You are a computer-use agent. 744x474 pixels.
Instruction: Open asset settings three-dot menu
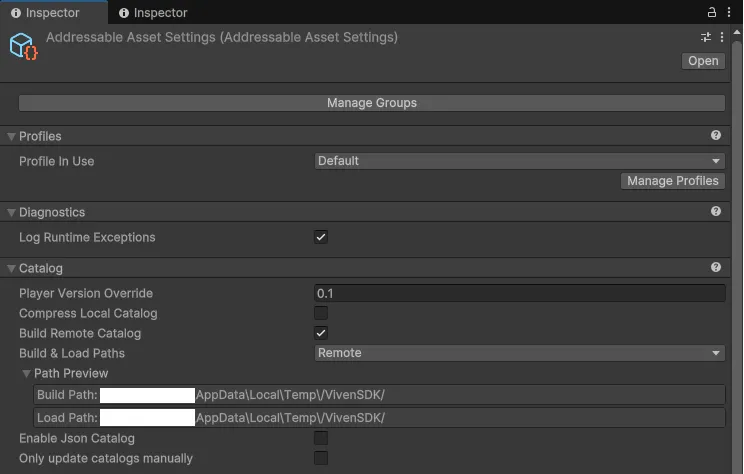pos(723,37)
